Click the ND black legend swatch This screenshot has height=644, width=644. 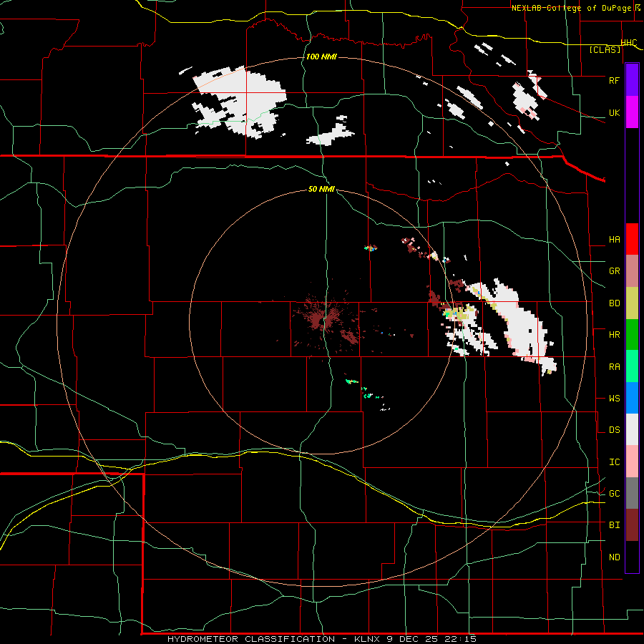[x=632, y=557]
